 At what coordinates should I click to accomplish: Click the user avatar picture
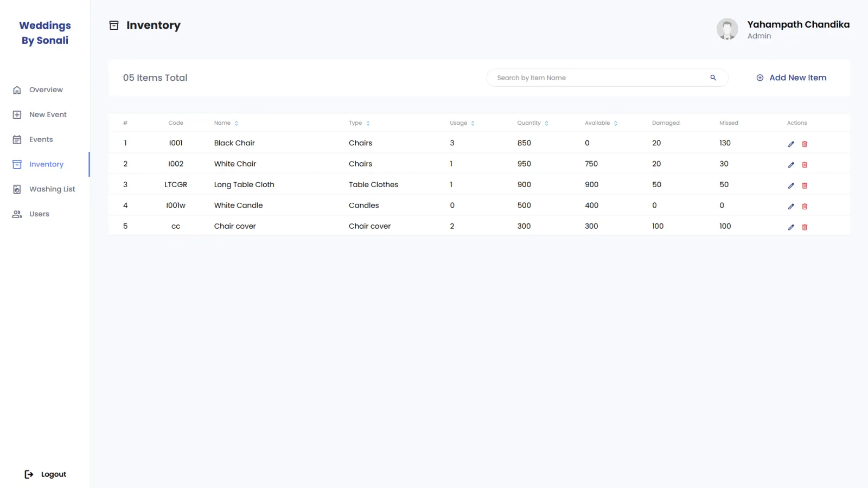pyautogui.click(x=727, y=29)
